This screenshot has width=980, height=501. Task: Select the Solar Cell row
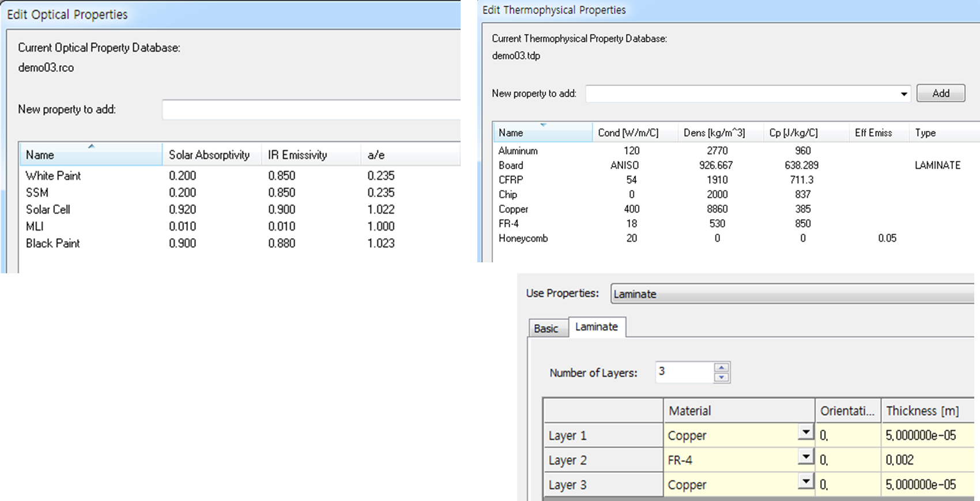[240, 209]
